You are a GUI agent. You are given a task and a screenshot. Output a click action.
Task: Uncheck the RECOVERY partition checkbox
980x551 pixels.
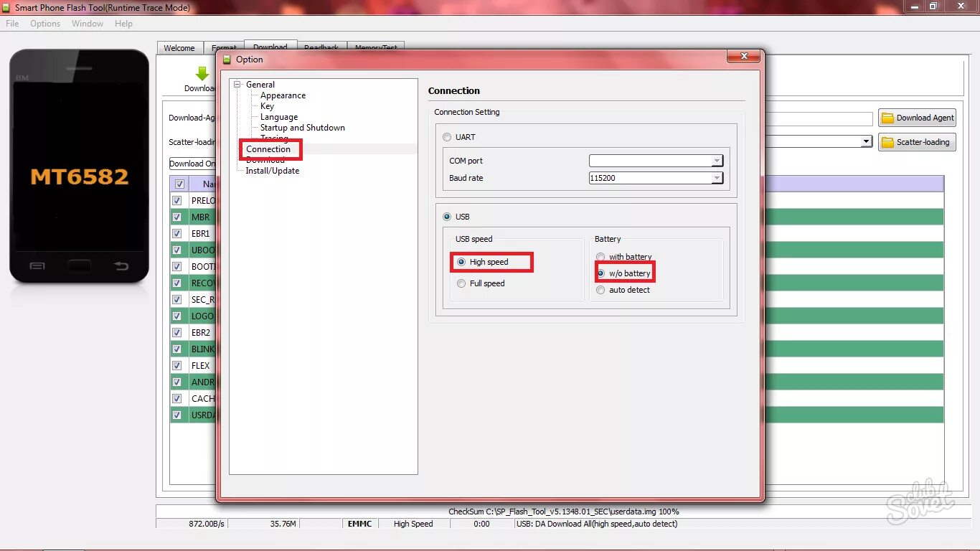(177, 283)
